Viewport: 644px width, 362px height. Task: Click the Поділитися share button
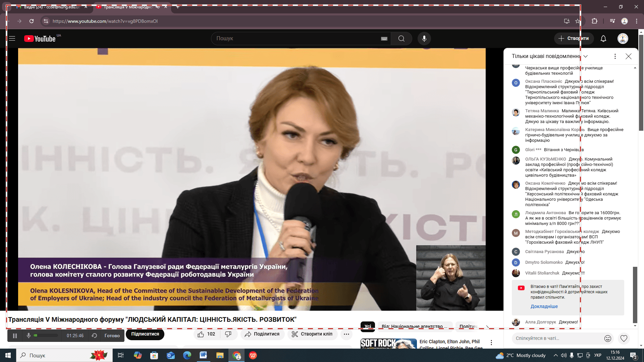[x=262, y=334]
